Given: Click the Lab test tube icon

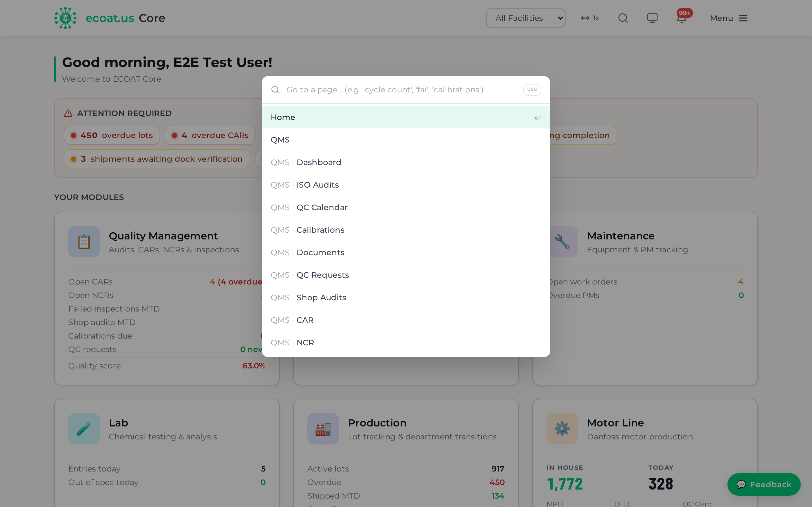Looking at the screenshot, I should (84, 428).
